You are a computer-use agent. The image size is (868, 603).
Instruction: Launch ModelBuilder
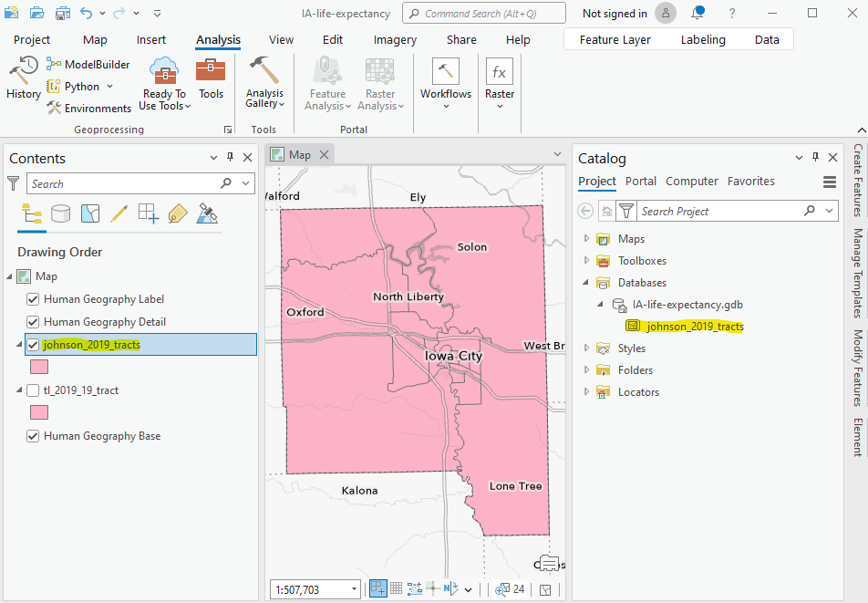(88, 64)
